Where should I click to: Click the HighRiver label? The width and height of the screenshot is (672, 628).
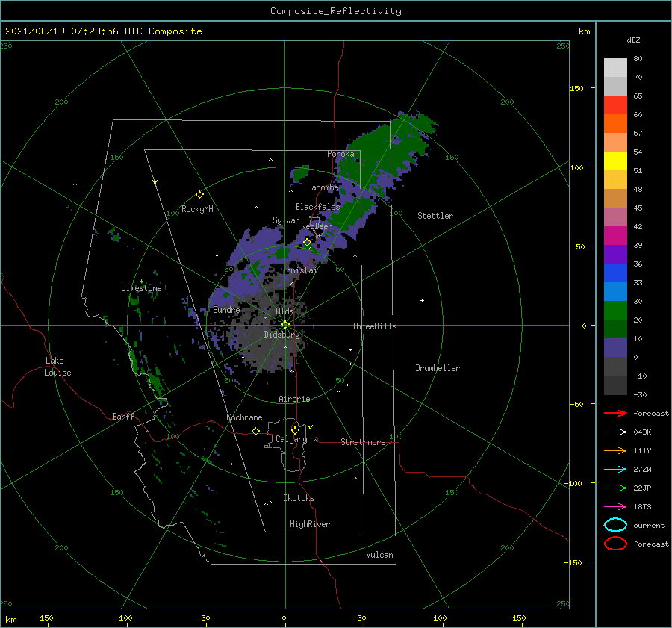310,524
